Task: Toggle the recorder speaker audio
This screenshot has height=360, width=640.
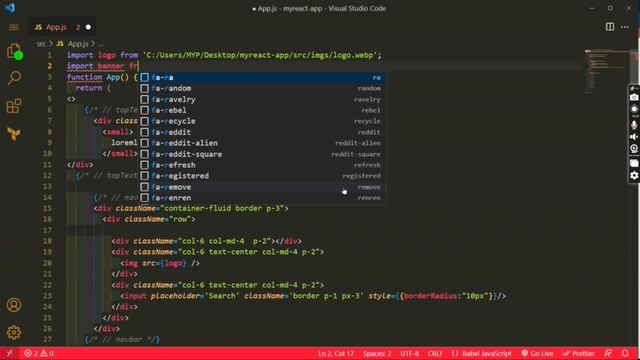Action: [x=634, y=137]
